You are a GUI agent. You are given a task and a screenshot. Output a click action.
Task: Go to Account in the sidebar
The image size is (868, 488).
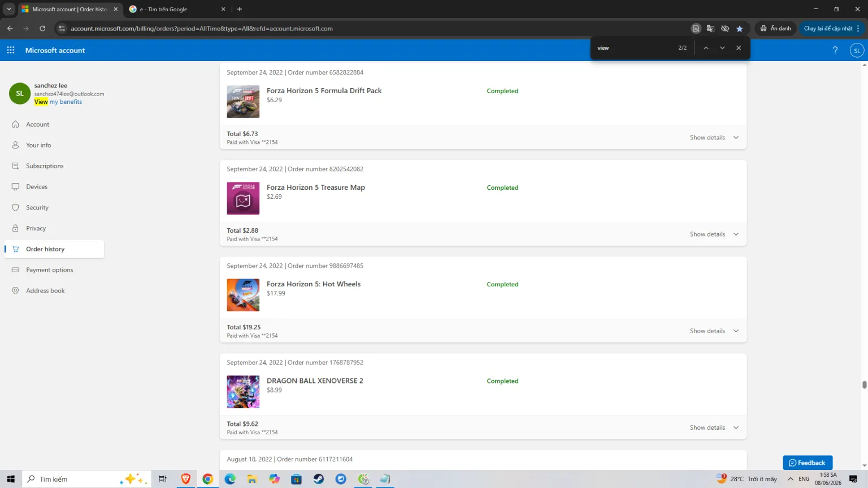54,124
